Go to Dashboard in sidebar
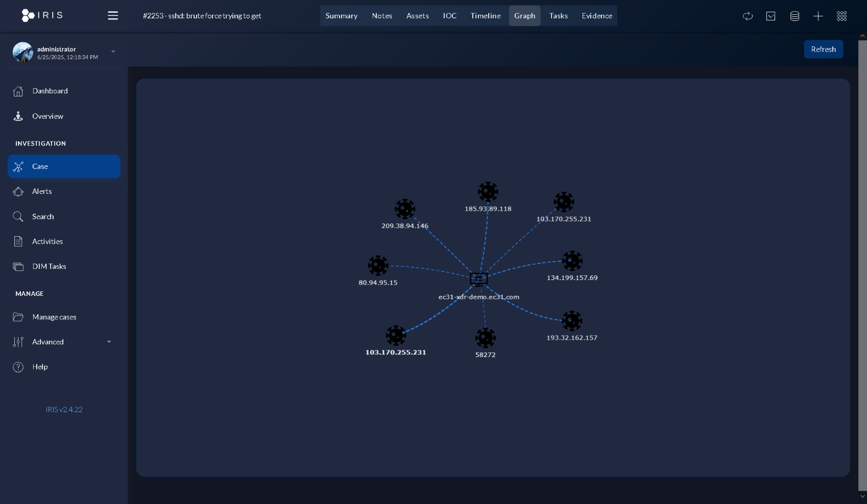Viewport: 867px width, 504px height. [64, 91]
